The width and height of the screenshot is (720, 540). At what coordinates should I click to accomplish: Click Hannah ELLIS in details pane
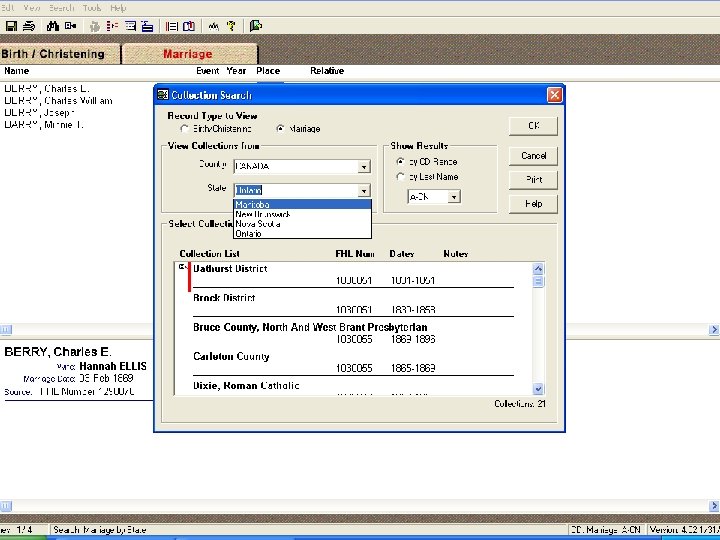coord(113,366)
